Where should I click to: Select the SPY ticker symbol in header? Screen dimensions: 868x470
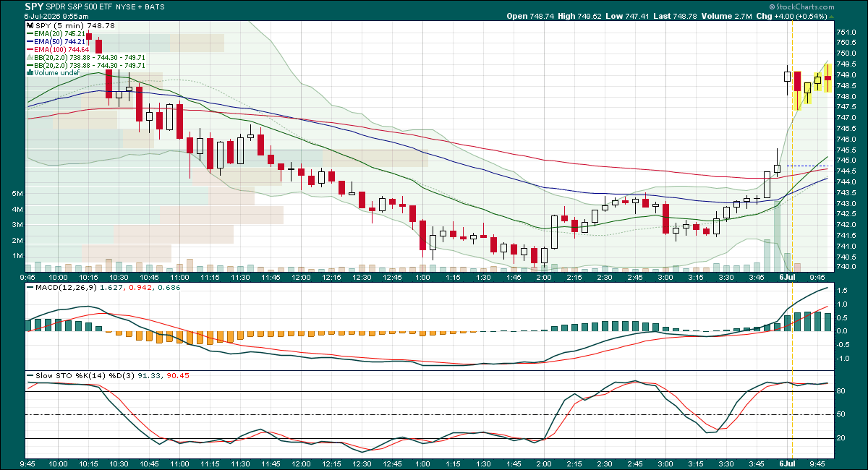tap(34, 6)
